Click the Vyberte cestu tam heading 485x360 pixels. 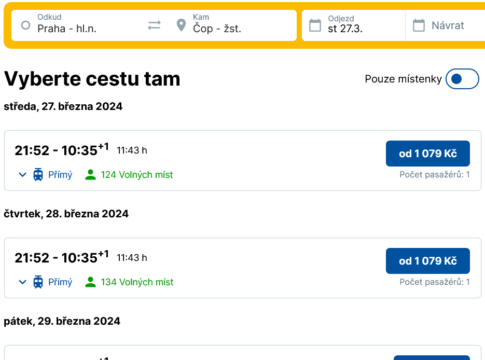[92, 79]
